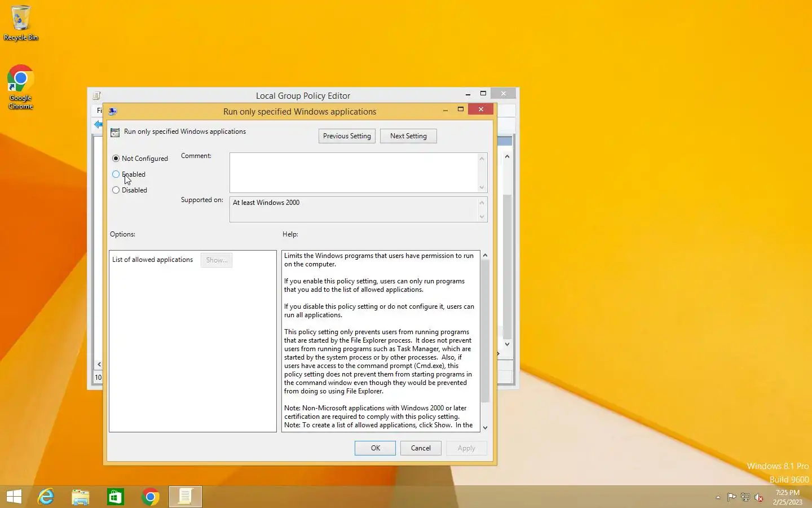Select the Not Configured radio button
The image size is (812, 508).
[x=116, y=159]
